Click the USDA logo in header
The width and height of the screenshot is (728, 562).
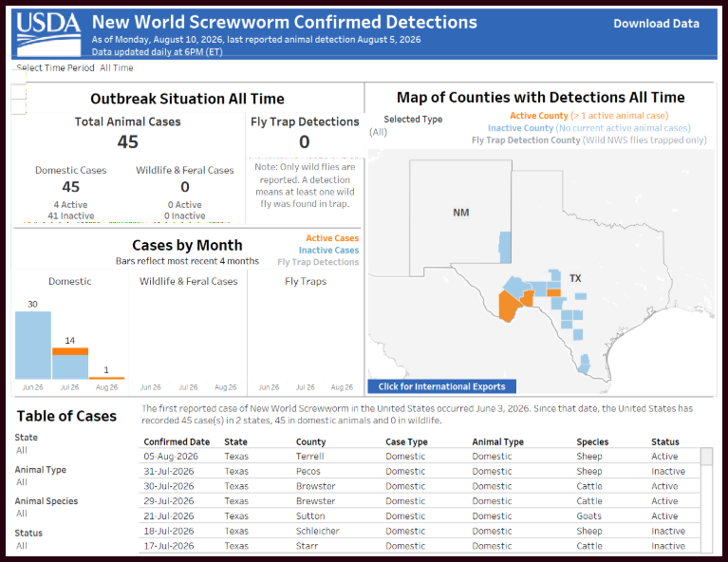point(48,33)
